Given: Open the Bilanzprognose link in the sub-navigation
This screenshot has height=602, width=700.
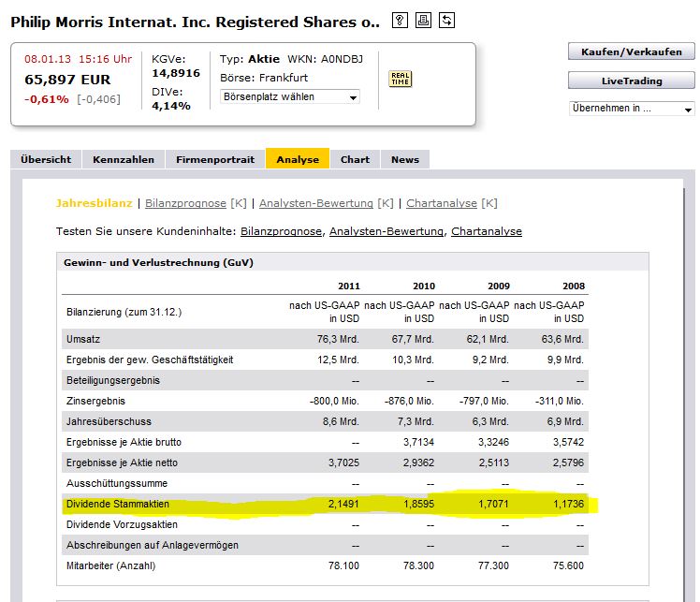Looking at the screenshot, I should point(185,203).
